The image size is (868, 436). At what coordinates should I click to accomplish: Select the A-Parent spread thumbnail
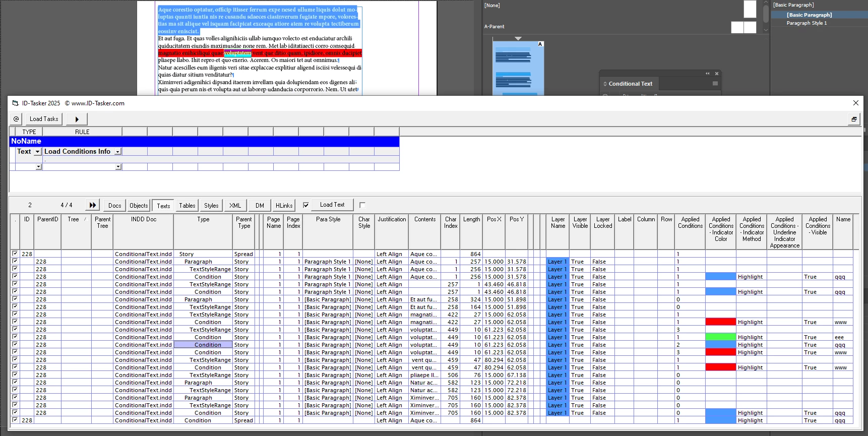click(743, 27)
